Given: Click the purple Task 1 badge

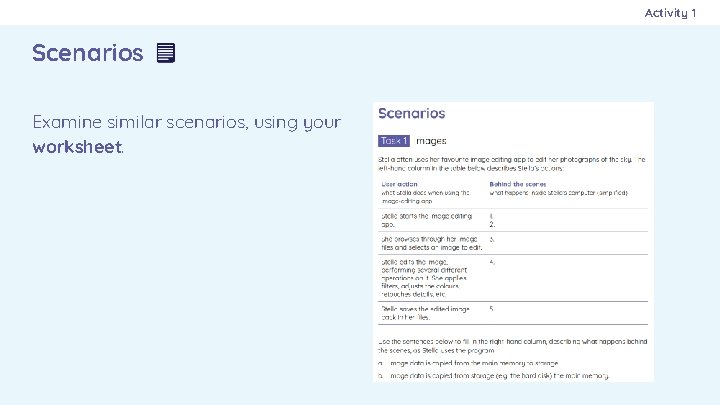Looking at the screenshot, I should [x=394, y=141].
